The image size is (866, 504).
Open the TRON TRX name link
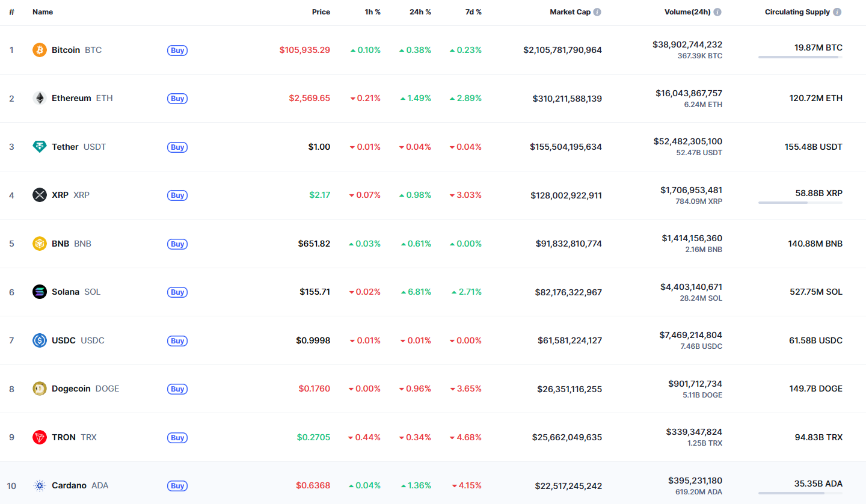click(x=74, y=437)
